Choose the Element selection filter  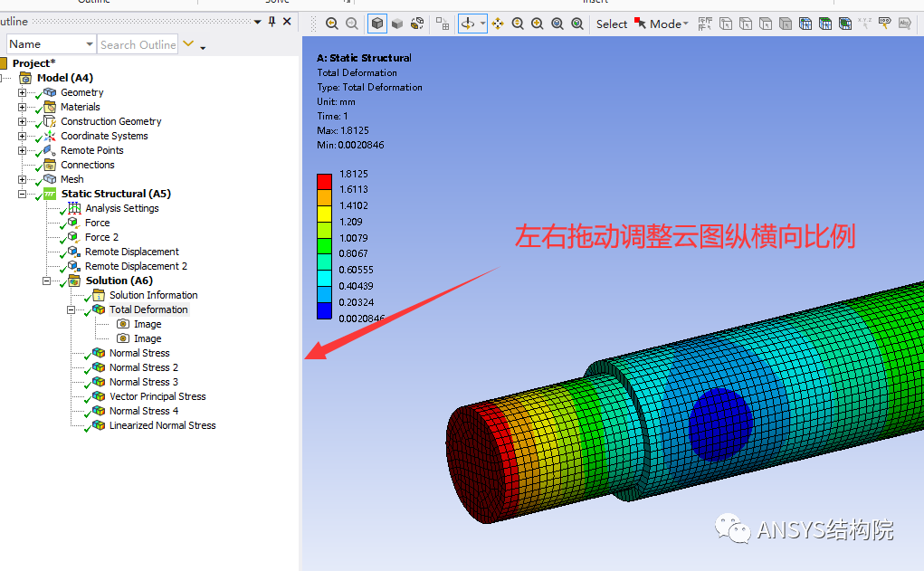845,24
